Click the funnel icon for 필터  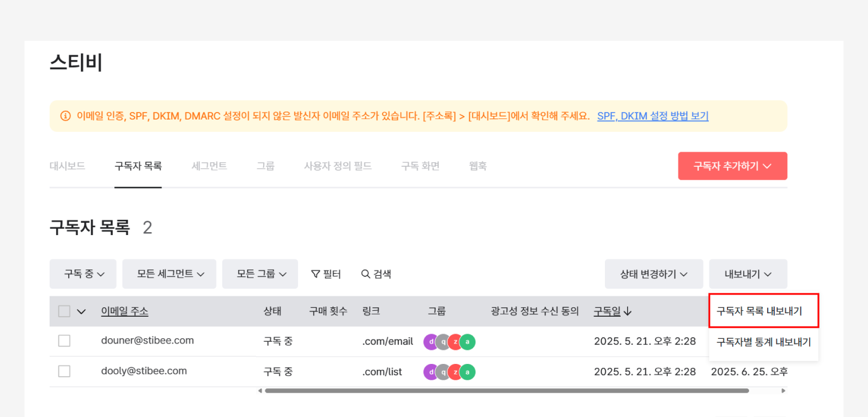pos(316,274)
